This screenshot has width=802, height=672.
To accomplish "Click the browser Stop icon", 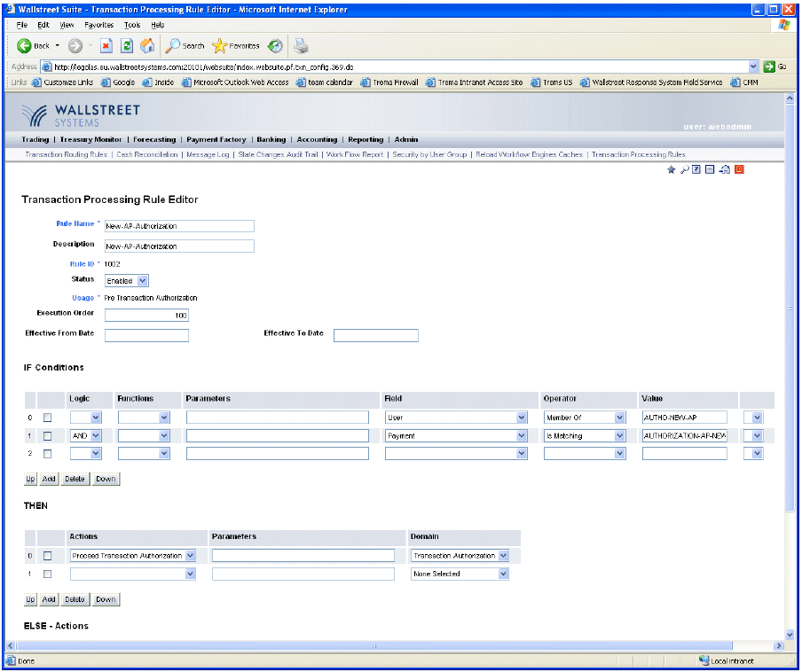I will 106,46.
